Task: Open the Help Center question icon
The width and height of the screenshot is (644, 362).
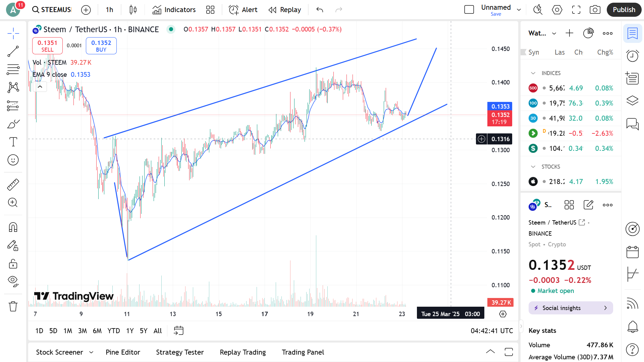Action: point(633,350)
